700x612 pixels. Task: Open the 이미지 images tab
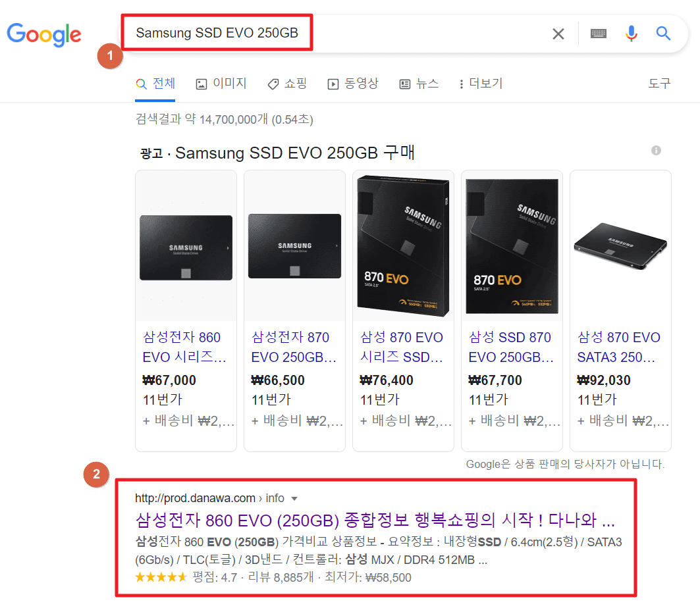tap(221, 84)
